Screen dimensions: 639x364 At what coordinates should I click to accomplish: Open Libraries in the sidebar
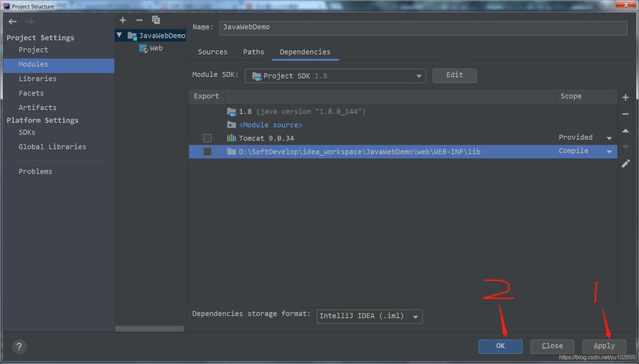37,79
